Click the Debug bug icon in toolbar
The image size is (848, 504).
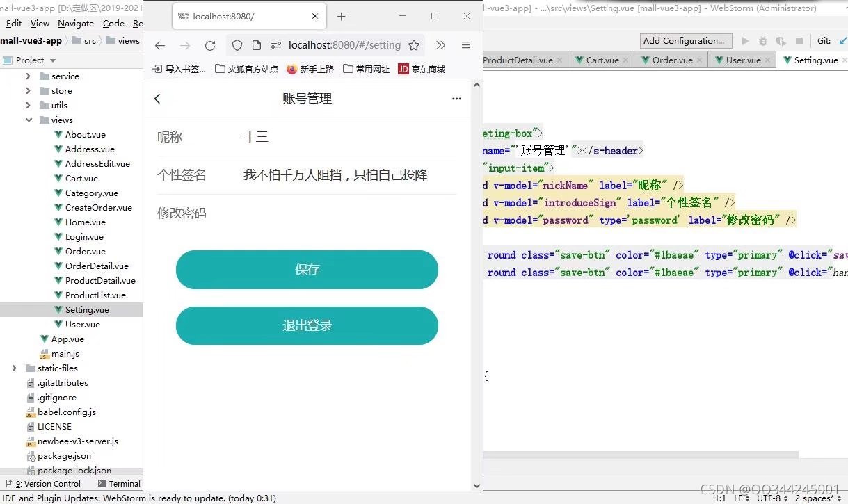(x=763, y=41)
